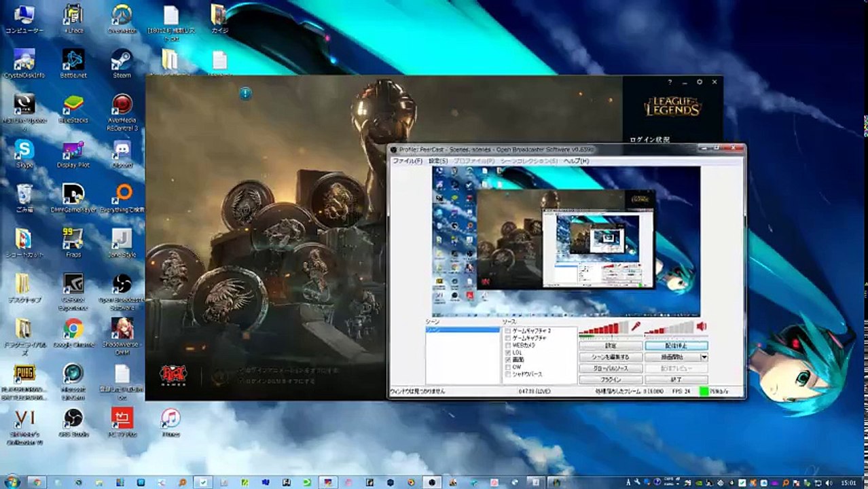Enable the ゲームキャプチャ source checkbox

[x=507, y=338]
